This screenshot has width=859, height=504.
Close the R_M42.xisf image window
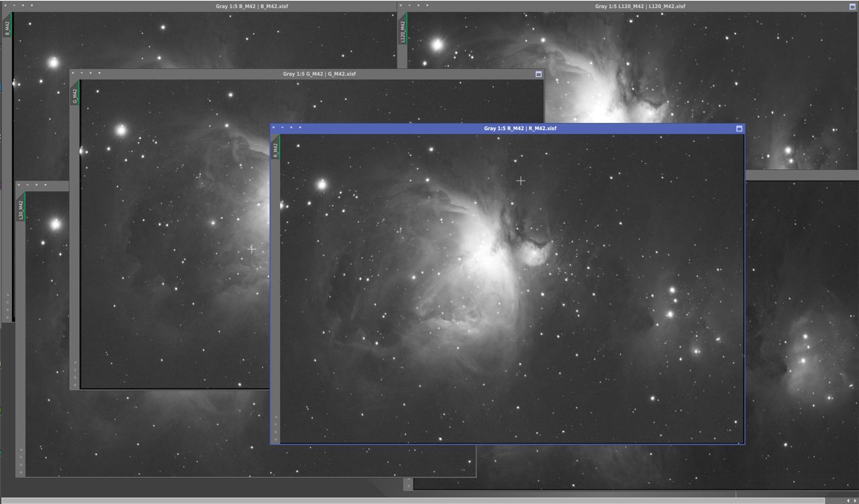click(274, 128)
